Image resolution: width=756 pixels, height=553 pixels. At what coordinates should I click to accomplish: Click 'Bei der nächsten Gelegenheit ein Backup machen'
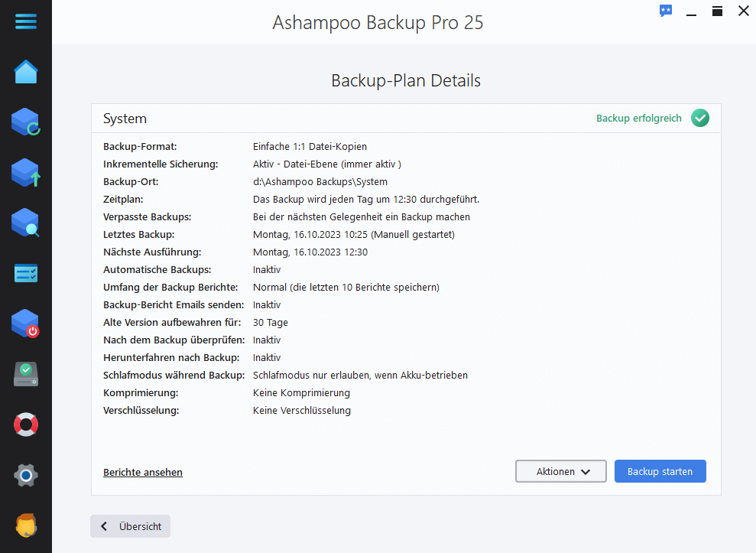point(362,217)
